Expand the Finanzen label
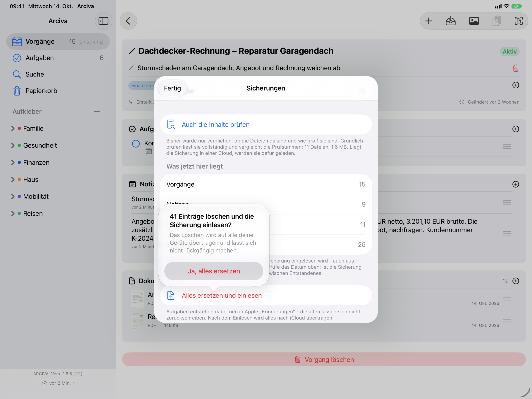The image size is (532, 399). coord(12,163)
